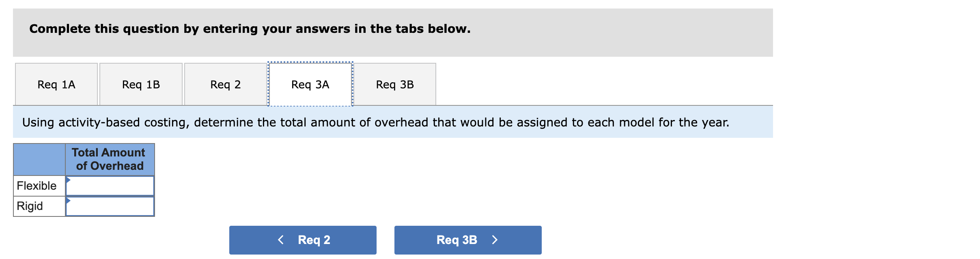Click the empty table corner cell
980x259 pixels.
[x=39, y=160]
